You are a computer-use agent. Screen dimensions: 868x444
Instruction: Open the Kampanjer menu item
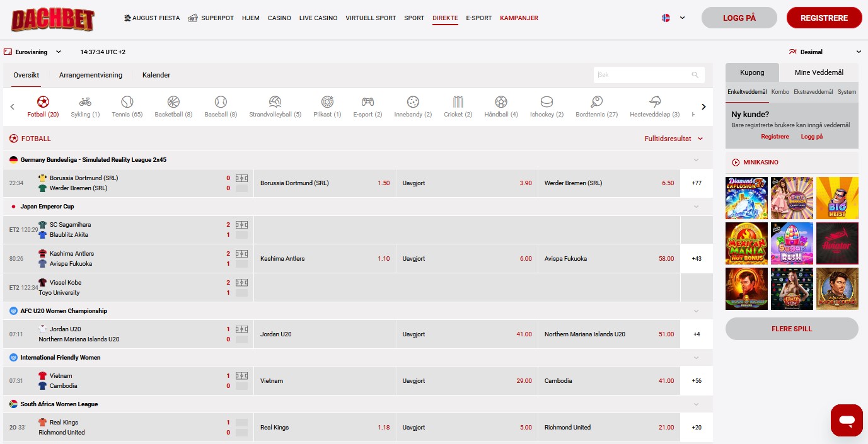519,18
